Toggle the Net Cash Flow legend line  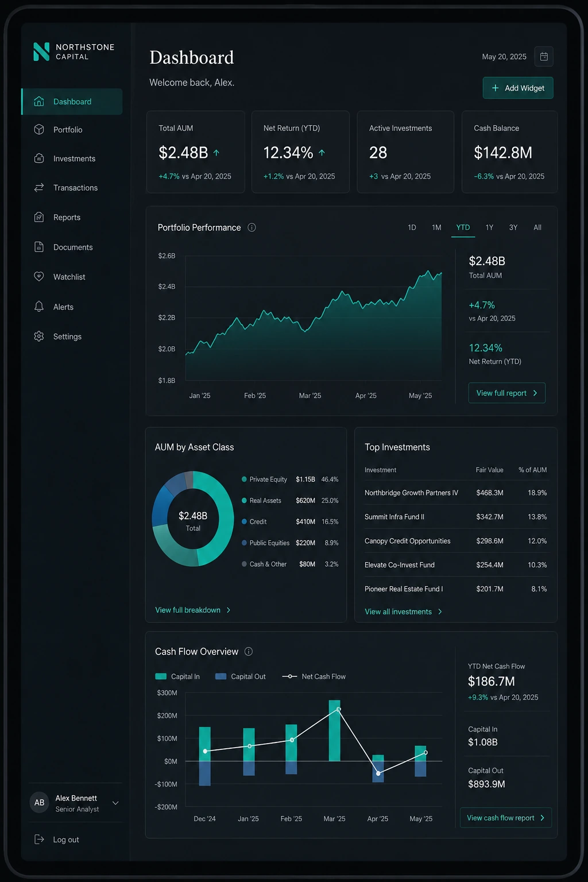[x=314, y=676]
